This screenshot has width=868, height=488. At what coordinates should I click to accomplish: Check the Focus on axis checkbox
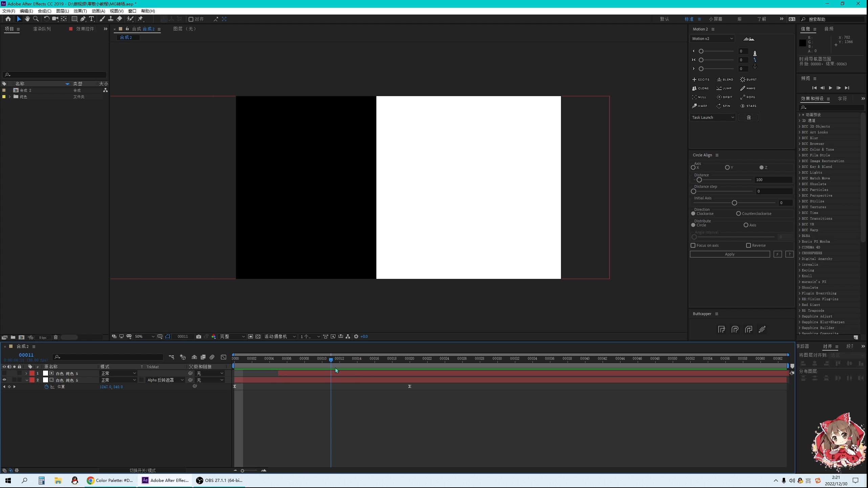(x=693, y=245)
